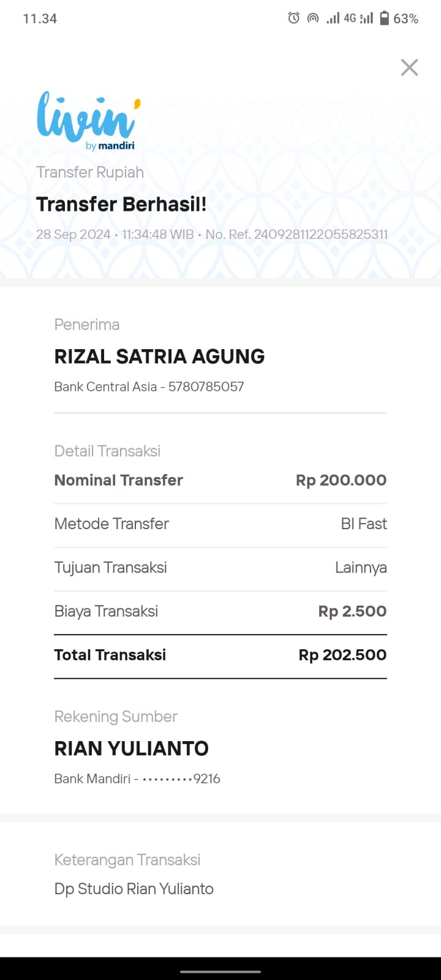
Task: Tap the Total Transaksi amount Rp 202.500
Action: pyautogui.click(x=342, y=655)
